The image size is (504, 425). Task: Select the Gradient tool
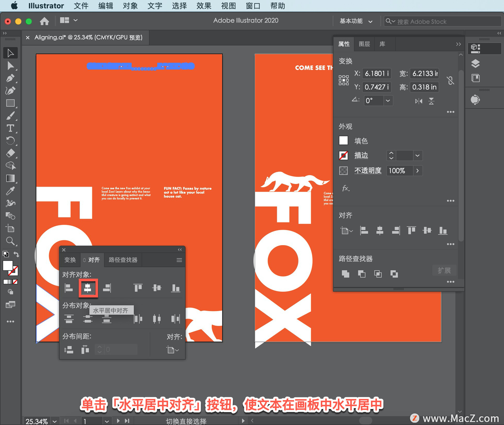[x=10, y=179]
